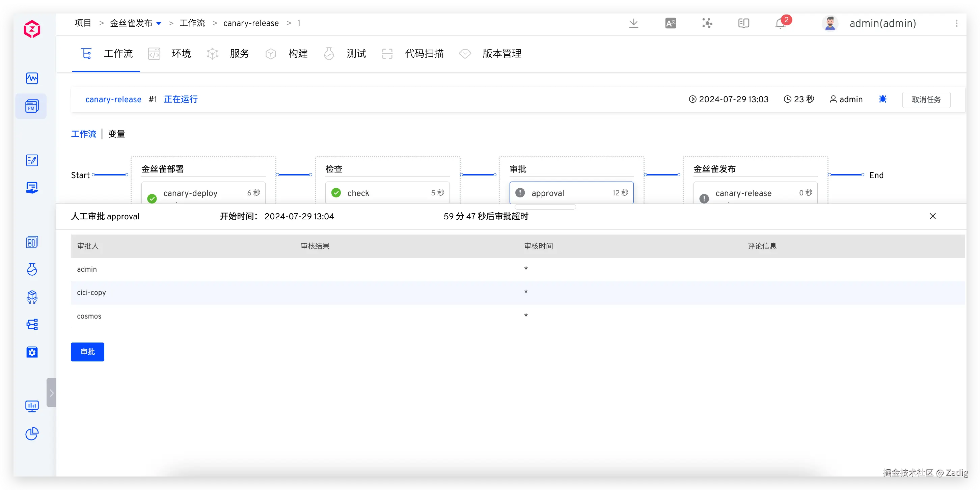Open the notification bell with badge

click(780, 23)
